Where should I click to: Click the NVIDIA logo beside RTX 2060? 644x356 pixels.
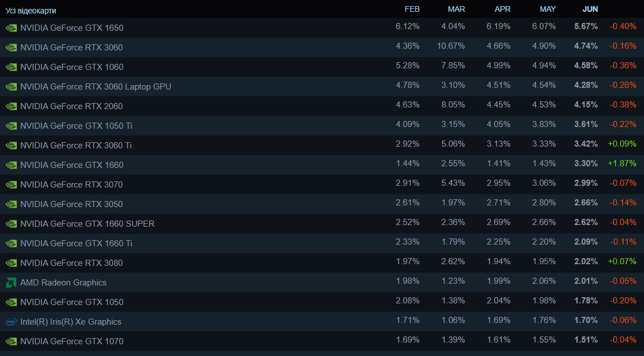(11, 106)
